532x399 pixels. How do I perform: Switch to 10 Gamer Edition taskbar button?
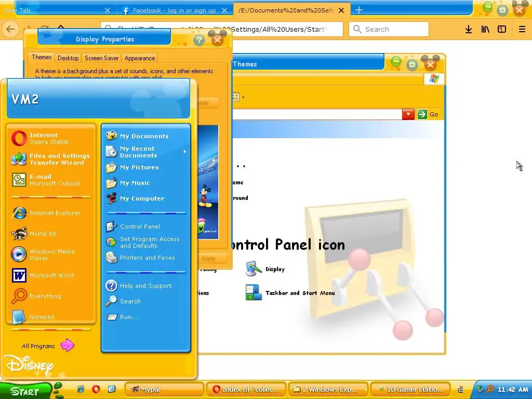(410, 389)
